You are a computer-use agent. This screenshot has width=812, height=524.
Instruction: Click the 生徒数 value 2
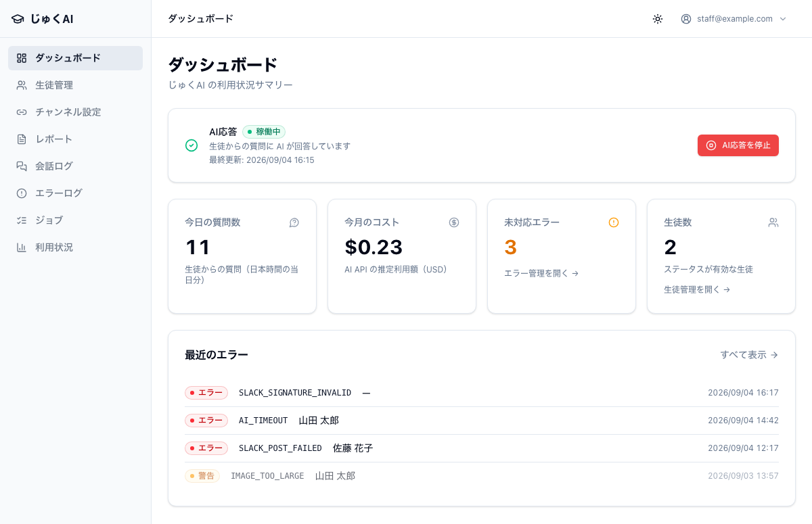[671, 247]
